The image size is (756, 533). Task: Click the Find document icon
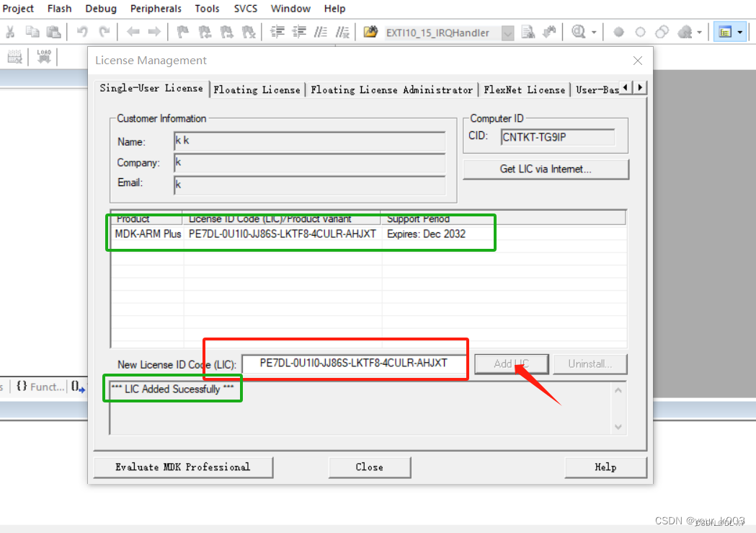click(528, 32)
